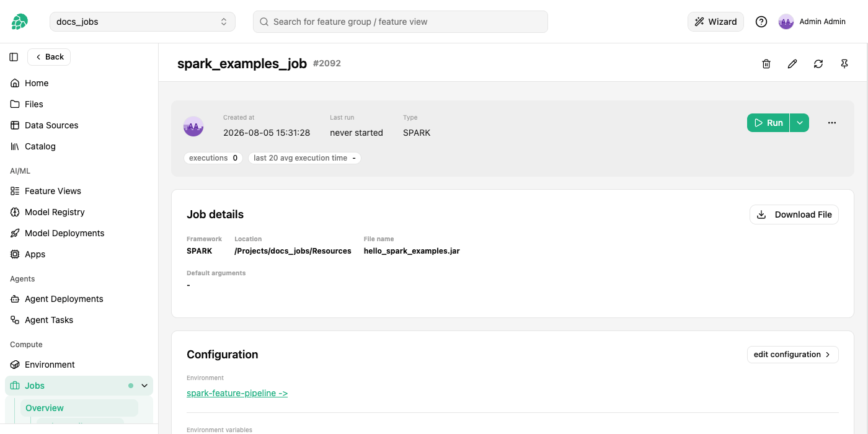The image size is (868, 434).
Task: Refresh the job with reload icon
Action: (x=818, y=64)
